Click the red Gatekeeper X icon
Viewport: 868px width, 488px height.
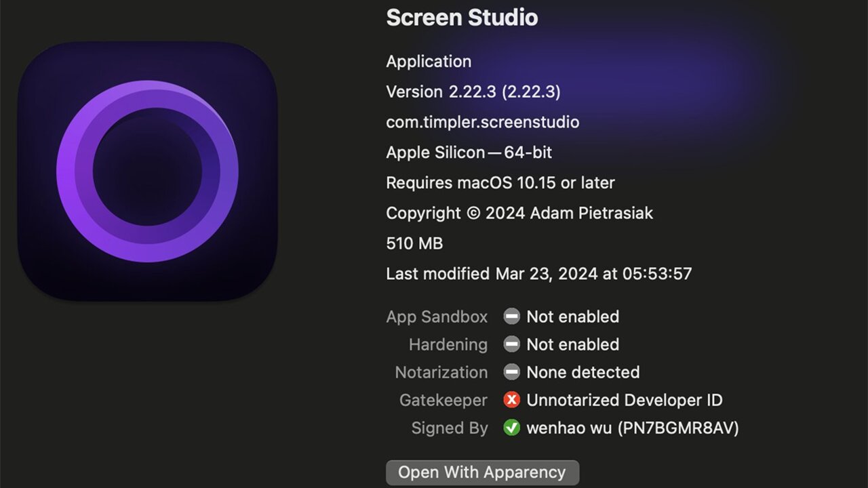[x=512, y=400]
